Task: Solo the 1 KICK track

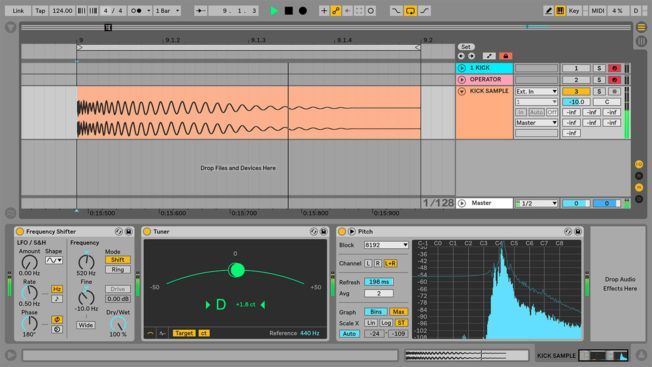Action: point(599,68)
